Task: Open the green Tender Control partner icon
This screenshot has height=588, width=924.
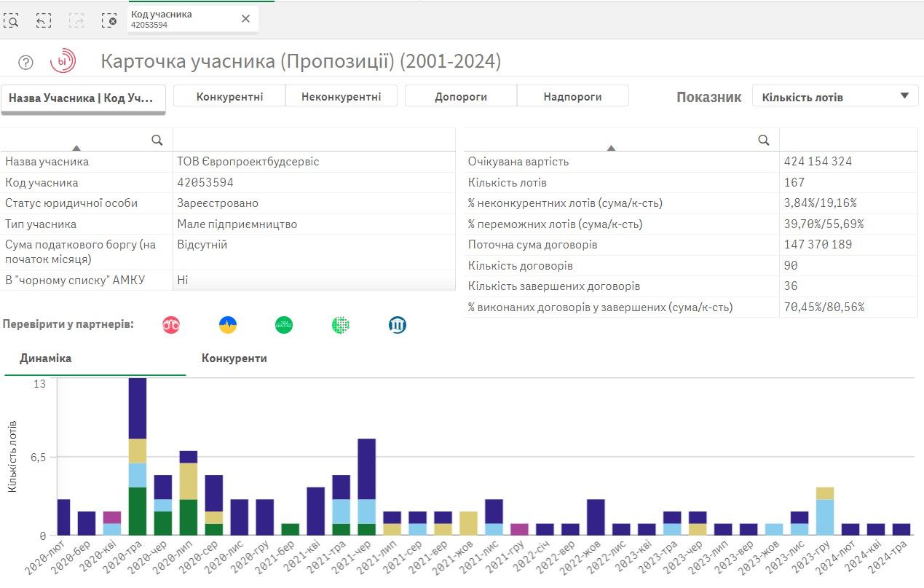Action: (x=283, y=324)
